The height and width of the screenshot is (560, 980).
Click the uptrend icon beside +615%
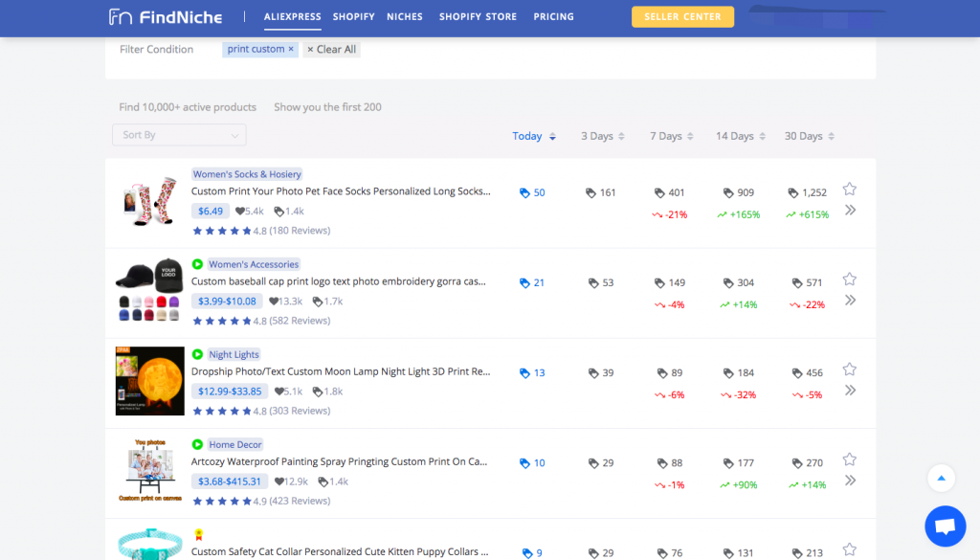pos(791,215)
